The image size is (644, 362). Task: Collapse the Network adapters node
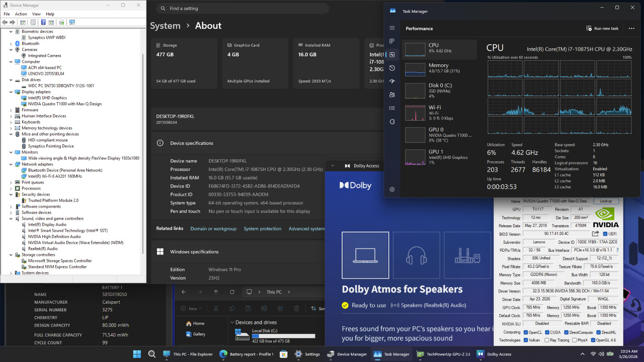pyautogui.click(x=11, y=164)
